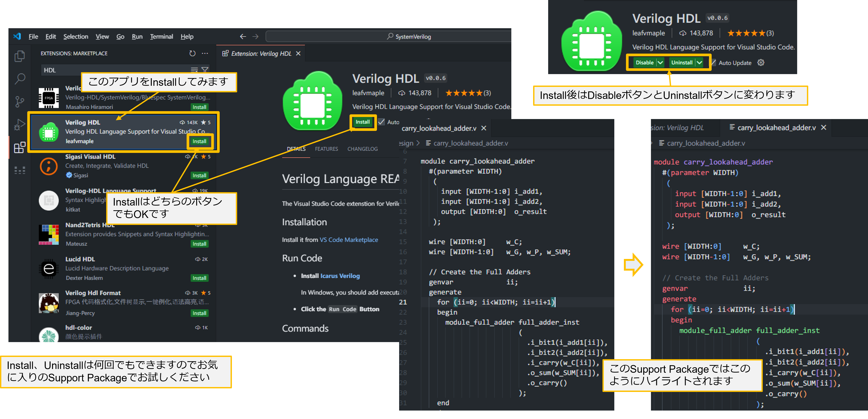Viewport: 868px width, 419px height.
Task: Click the Sigasi Visual HDL extension icon
Action: [x=49, y=166]
